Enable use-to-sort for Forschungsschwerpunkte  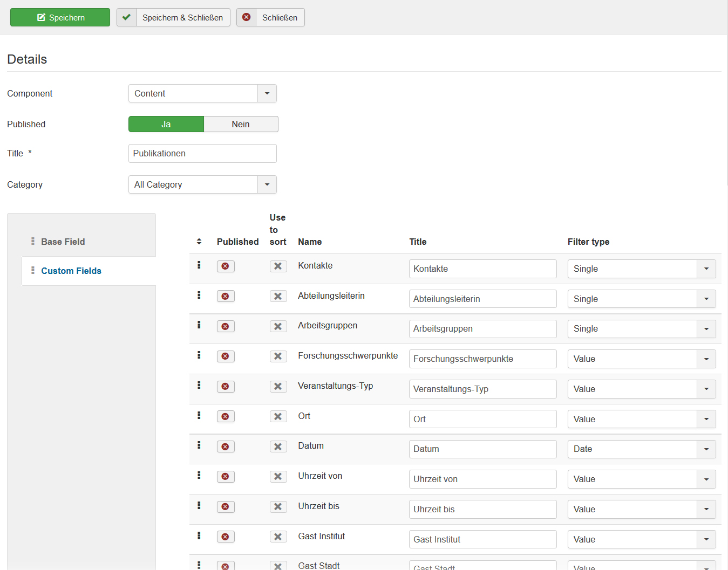click(278, 356)
